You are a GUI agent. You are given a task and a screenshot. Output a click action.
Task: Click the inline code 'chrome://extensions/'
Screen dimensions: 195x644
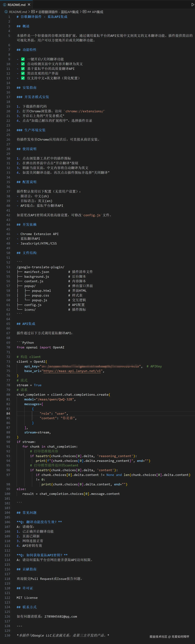(x=84, y=111)
